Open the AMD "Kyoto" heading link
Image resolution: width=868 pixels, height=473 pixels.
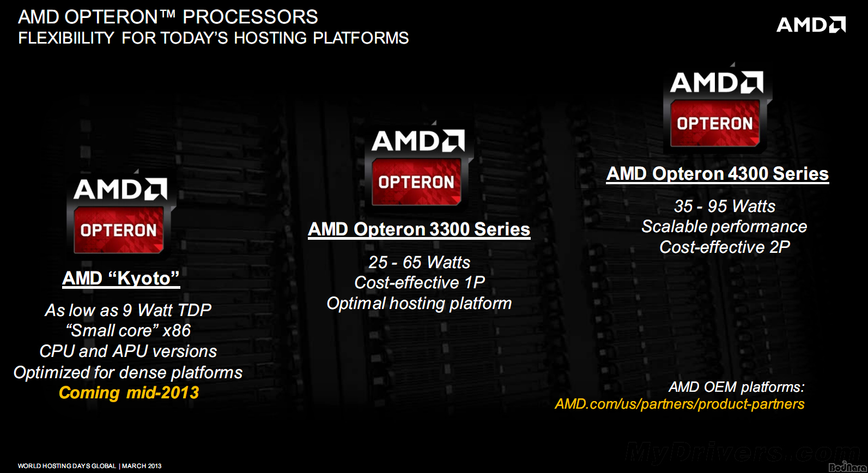(121, 278)
